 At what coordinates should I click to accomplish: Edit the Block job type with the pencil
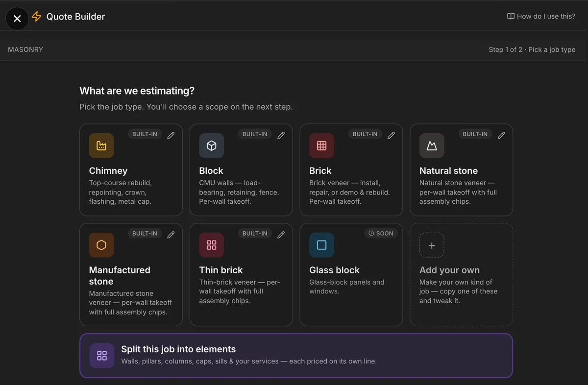[x=281, y=135]
